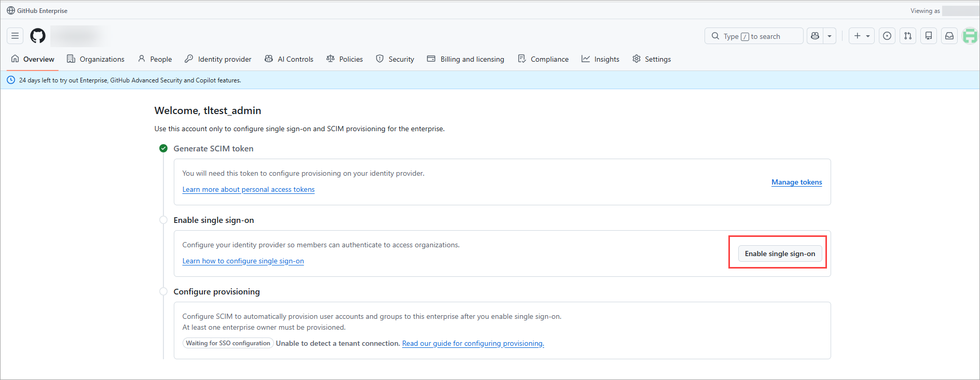Viewport: 980px width, 380px height.
Task: Expand the Copilot dropdown arrow
Action: [x=830, y=36]
